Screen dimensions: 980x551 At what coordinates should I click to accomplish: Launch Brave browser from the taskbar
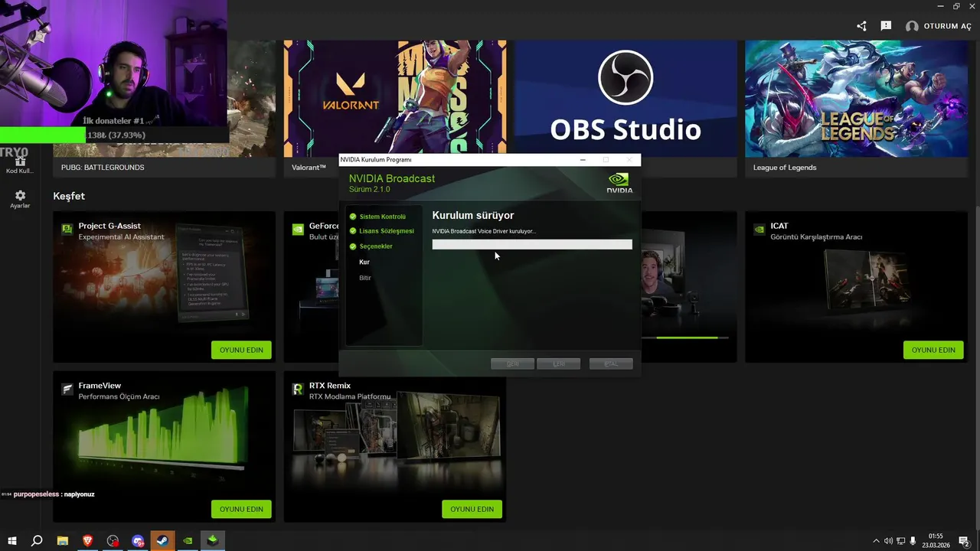point(87,541)
